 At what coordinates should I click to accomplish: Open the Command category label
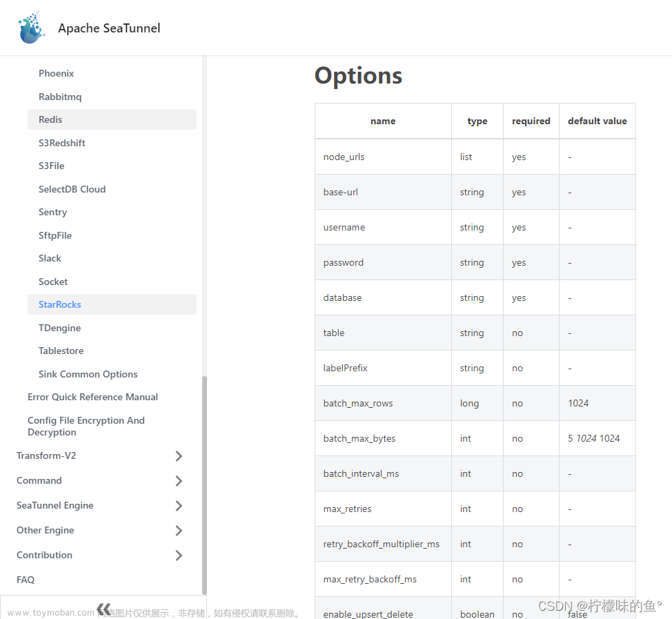[39, 480]
